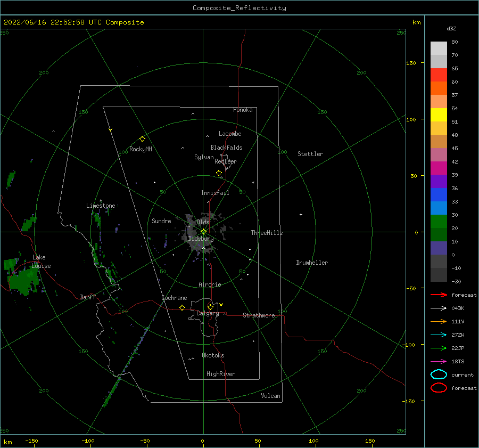Click the Innisfail city label

[215, 193]
